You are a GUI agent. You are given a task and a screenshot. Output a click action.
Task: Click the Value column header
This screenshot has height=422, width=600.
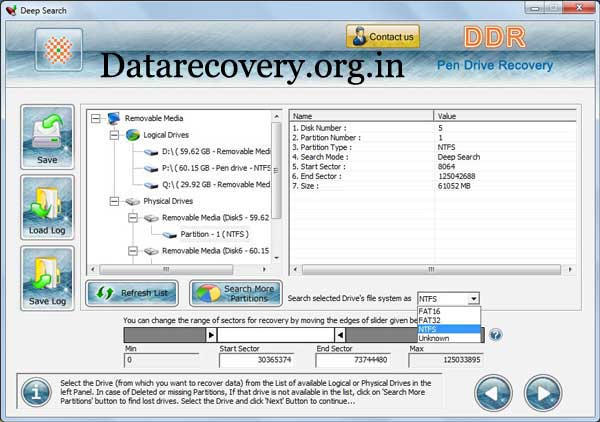505,116
